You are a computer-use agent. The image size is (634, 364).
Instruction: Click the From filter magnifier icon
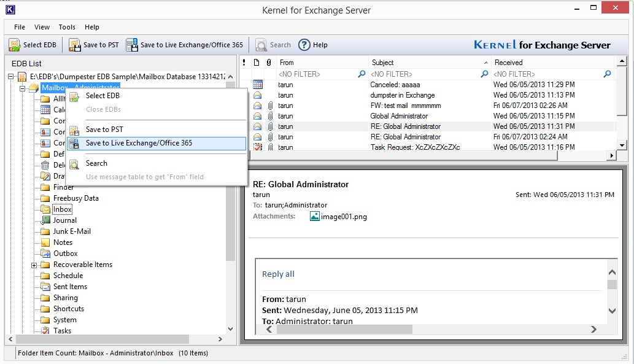362,74
